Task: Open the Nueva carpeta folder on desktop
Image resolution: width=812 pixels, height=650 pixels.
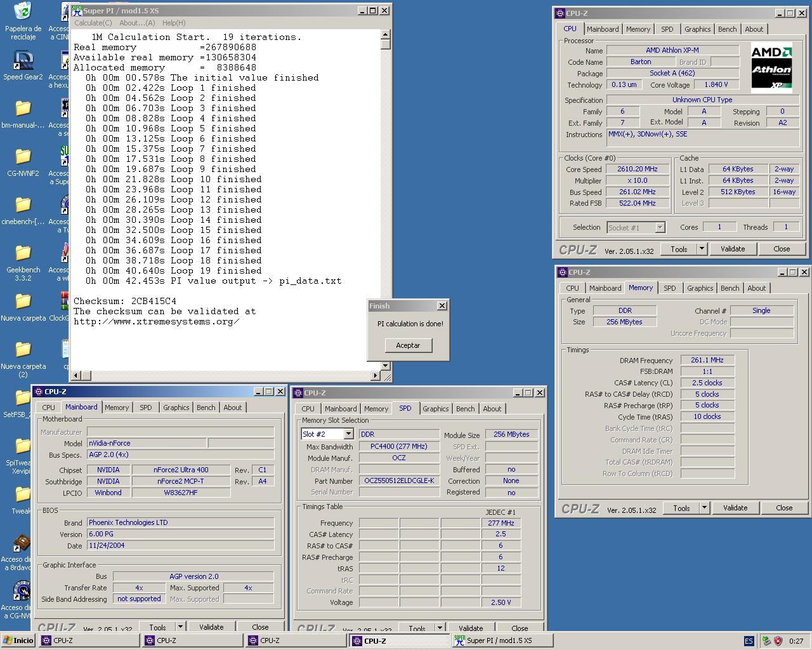Action: [23, 302]
